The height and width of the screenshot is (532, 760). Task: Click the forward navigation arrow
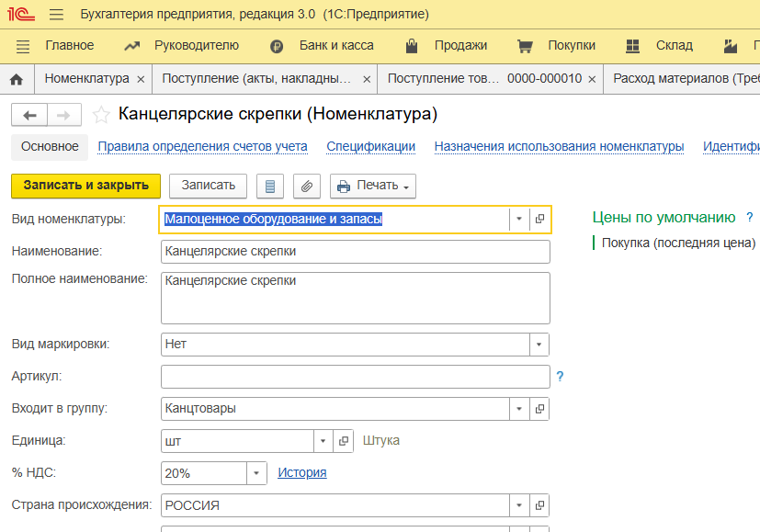click(x=63, y=115)
